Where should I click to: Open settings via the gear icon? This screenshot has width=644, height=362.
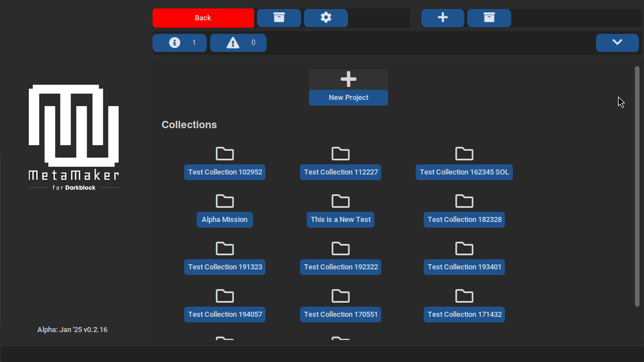326,18
